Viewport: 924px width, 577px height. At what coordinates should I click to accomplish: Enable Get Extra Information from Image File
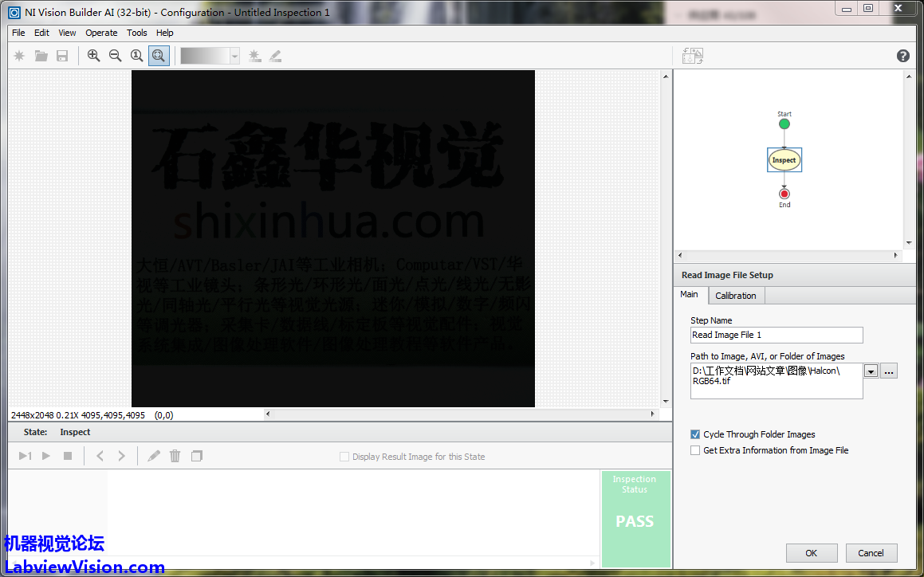tap(695, 450)
